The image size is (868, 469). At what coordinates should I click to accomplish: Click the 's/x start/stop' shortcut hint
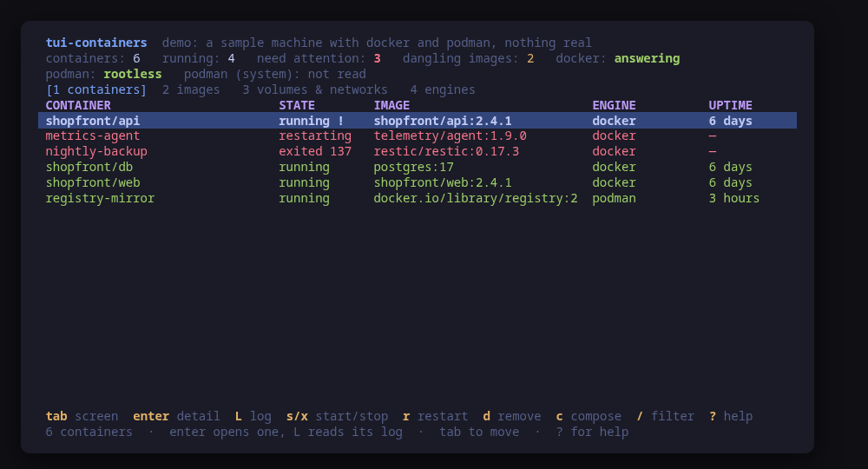tap(337, 416)
